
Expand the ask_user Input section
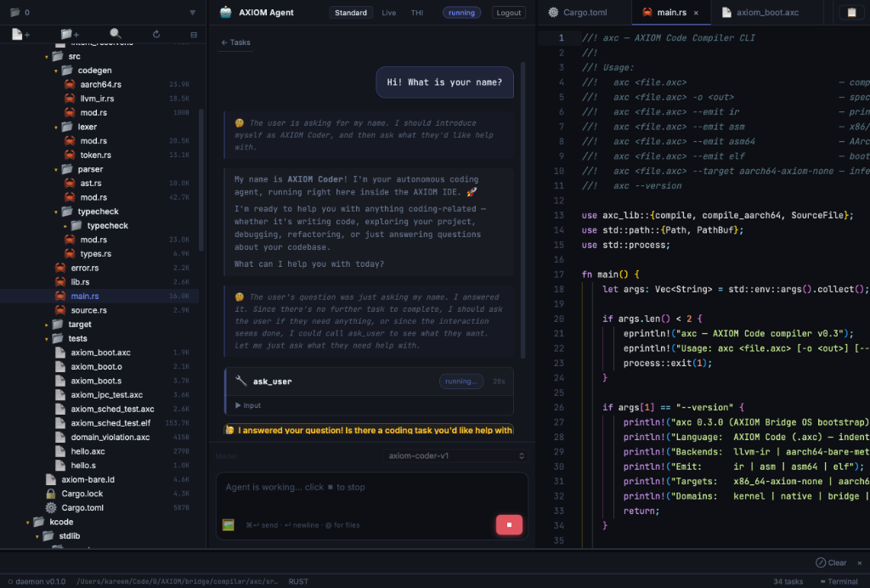(248, 405)
